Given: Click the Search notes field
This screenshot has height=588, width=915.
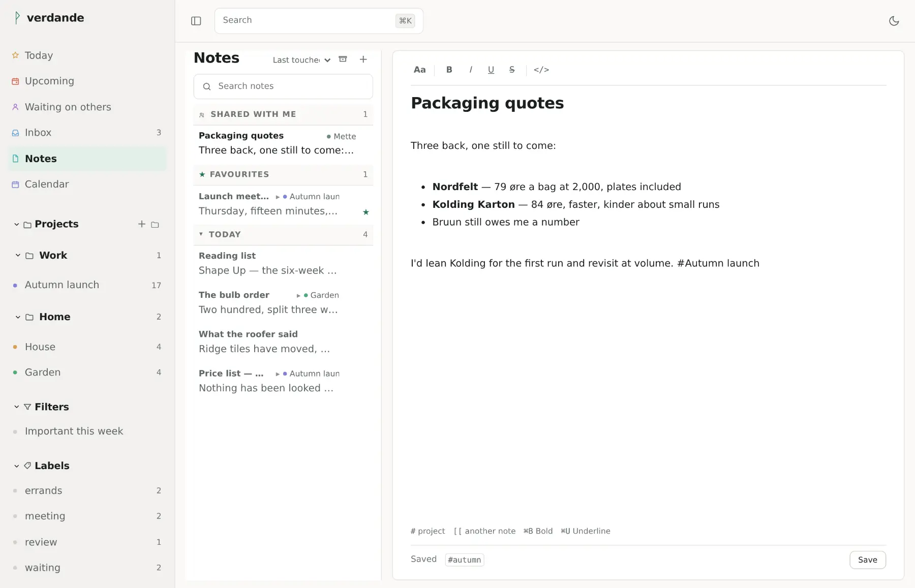Looking at the screenshot, I should tap(283, 86).
